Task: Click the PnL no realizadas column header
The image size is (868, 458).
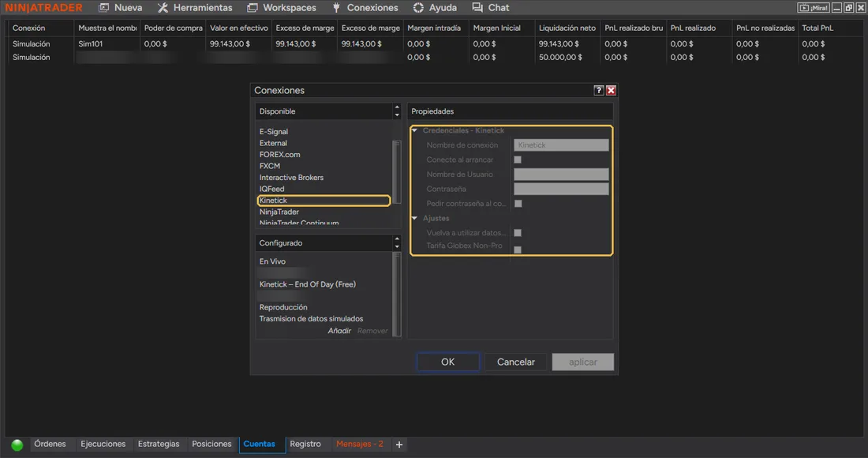Action: [x=765, y=28]
